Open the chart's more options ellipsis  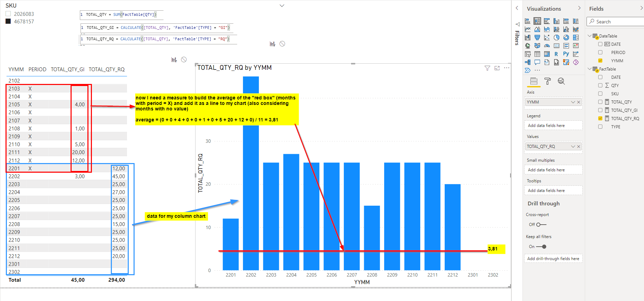pyautogui.click(x=507, y=68)
